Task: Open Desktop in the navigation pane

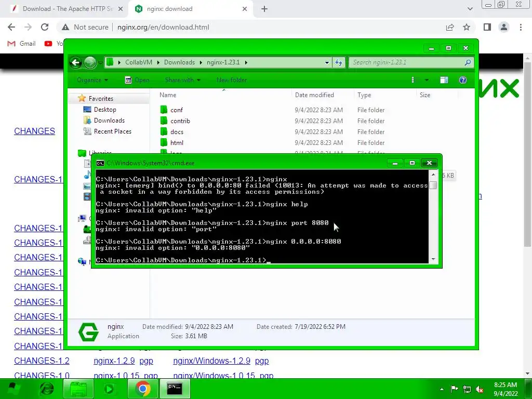Action: pyautogui.click(x=105, y=110)
